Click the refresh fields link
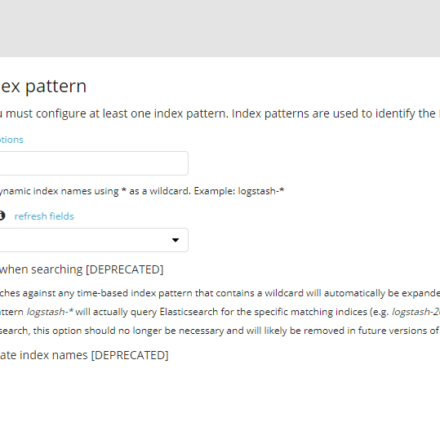 click(44, 216)
